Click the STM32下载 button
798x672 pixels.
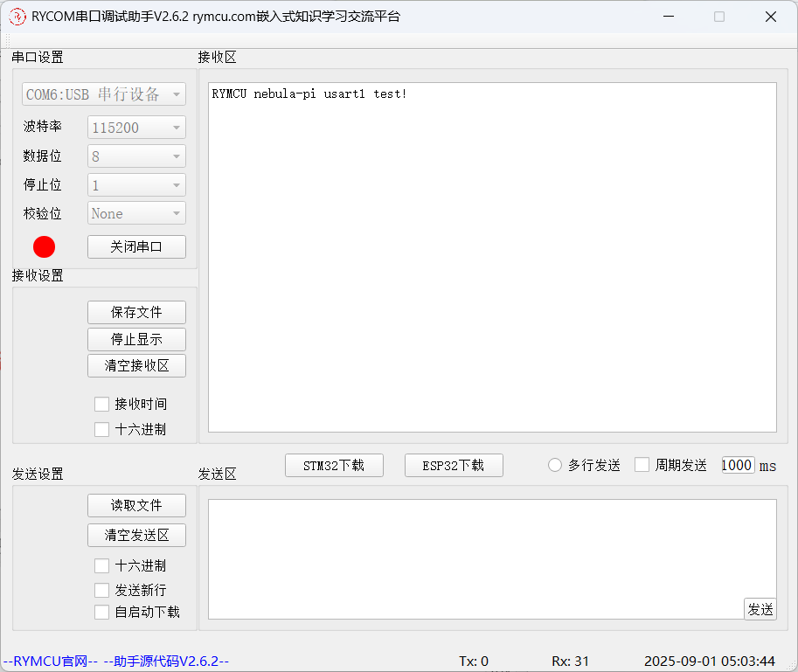click(334, 466)
